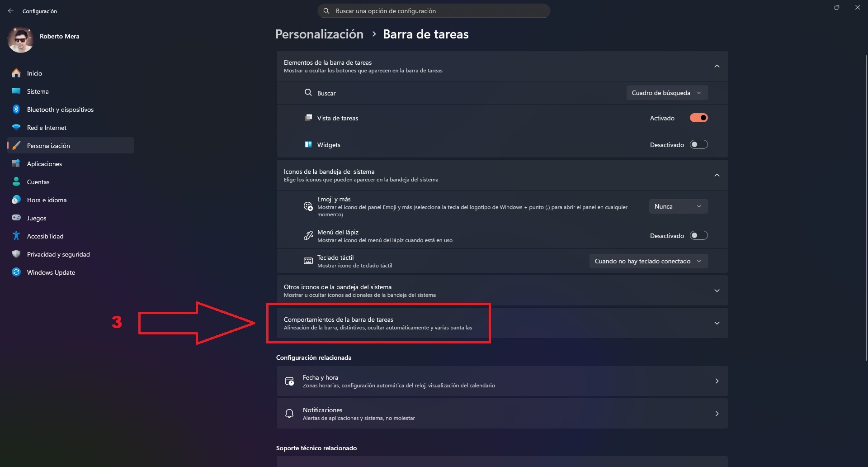The height and width of the screenshot is (467, 868).
Task: Click the back arrow icon
Action: pos(11,11)
